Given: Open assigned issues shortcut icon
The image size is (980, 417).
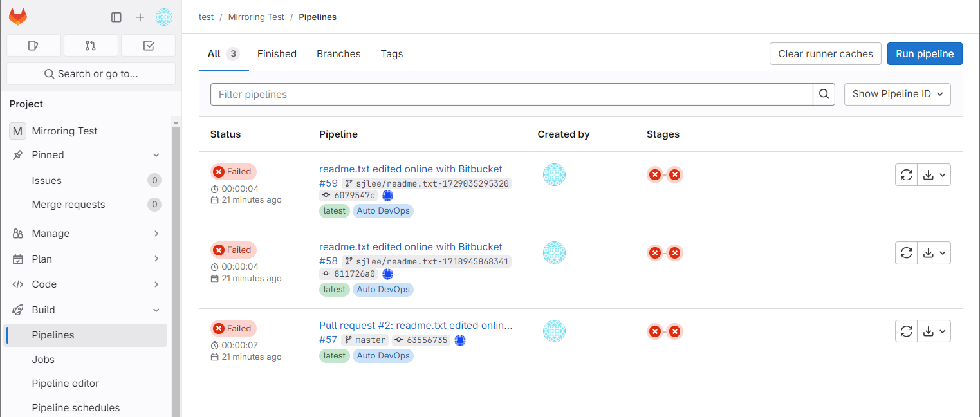Looking at the screenshot, I should [x=33, y=46].
